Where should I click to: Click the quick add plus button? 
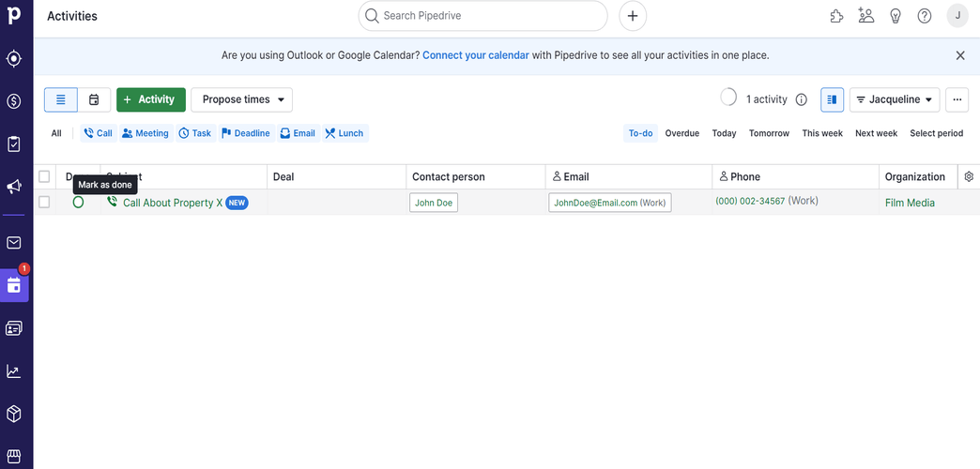633,16
